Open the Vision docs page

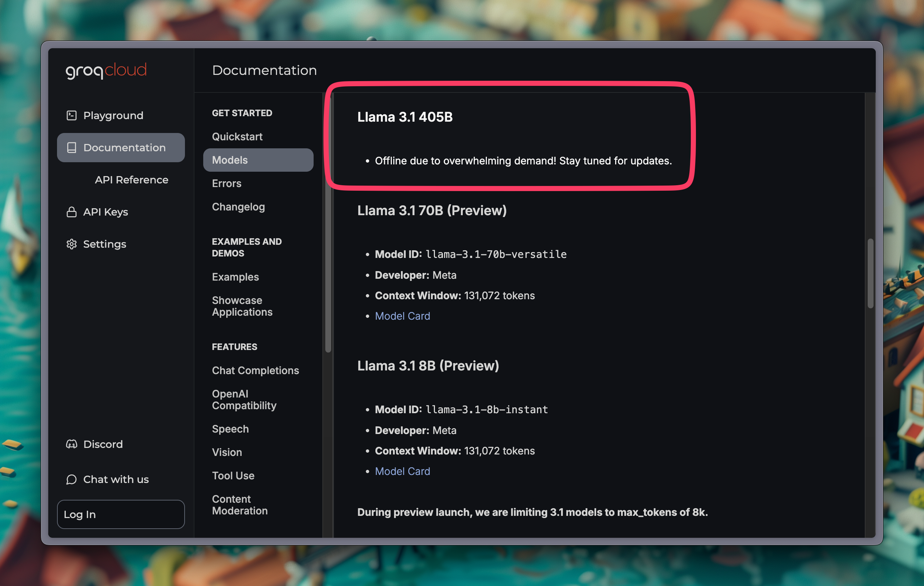point(227,452)
